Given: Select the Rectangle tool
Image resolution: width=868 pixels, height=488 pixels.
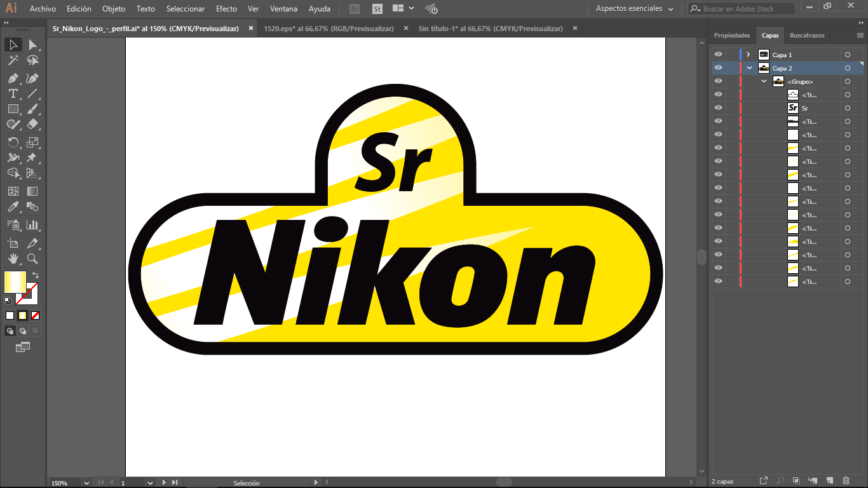Looking at the screenshot, I should (x=13, y=109).
